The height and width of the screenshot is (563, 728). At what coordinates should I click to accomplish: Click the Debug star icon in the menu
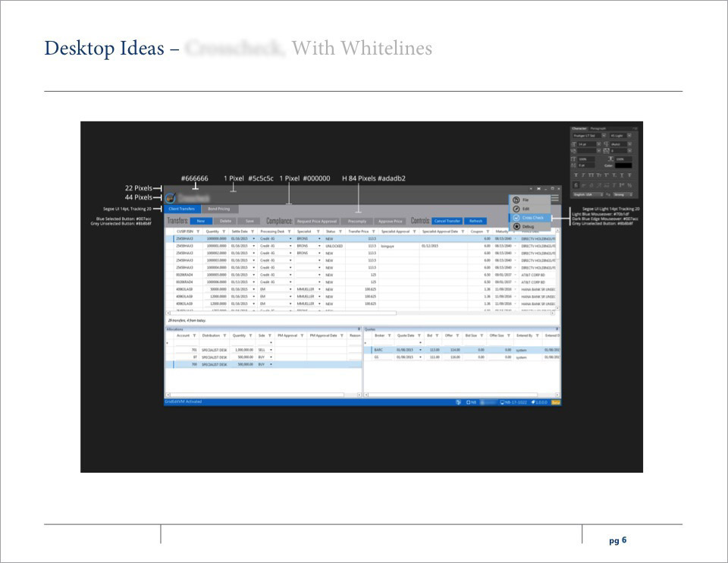(516, 226)
